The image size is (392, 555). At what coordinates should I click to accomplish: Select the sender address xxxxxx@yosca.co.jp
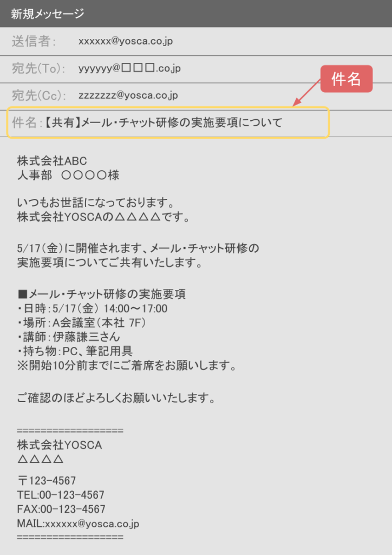coord(126,41)
